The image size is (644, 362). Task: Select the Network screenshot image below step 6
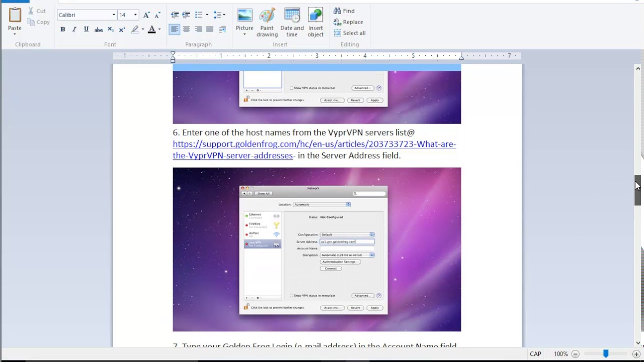[316, 249]
